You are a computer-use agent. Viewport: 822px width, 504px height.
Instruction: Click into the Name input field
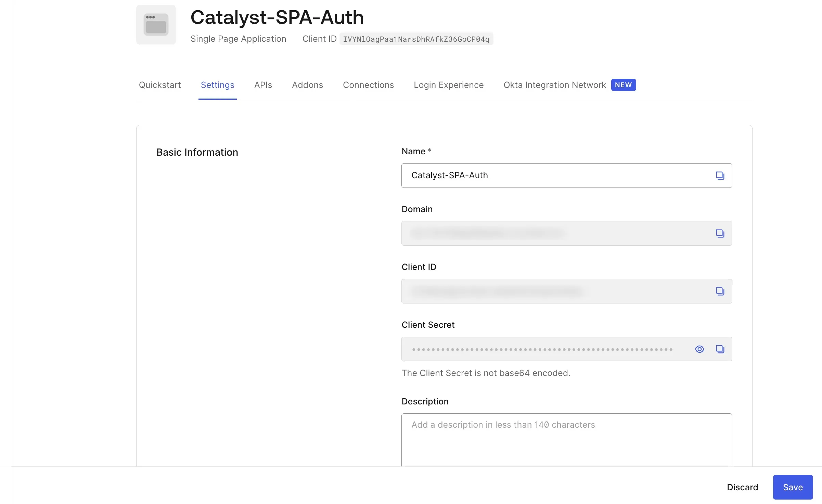coord(554,176)
